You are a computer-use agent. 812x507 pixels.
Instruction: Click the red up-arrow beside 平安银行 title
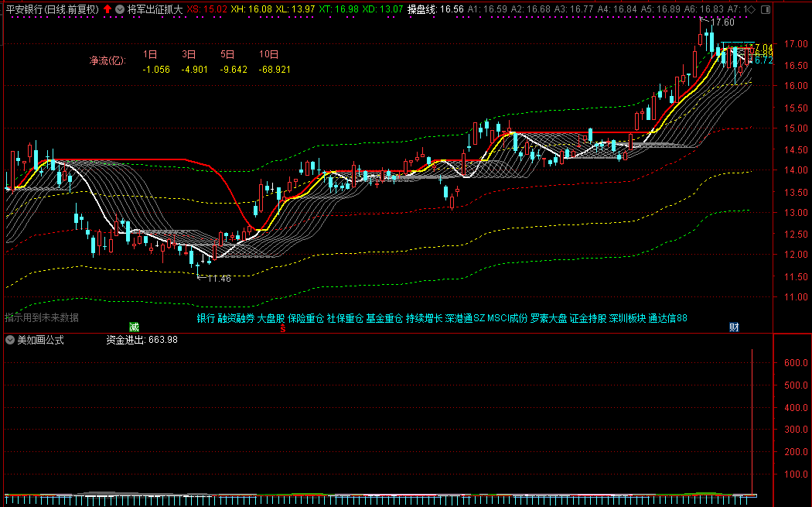pos(107,9)
